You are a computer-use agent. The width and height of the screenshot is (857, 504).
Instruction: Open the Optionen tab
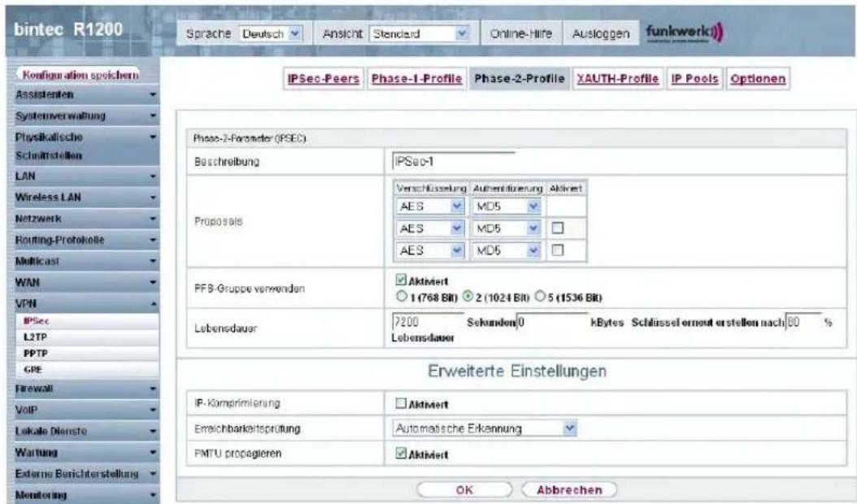tap(758, 79)
